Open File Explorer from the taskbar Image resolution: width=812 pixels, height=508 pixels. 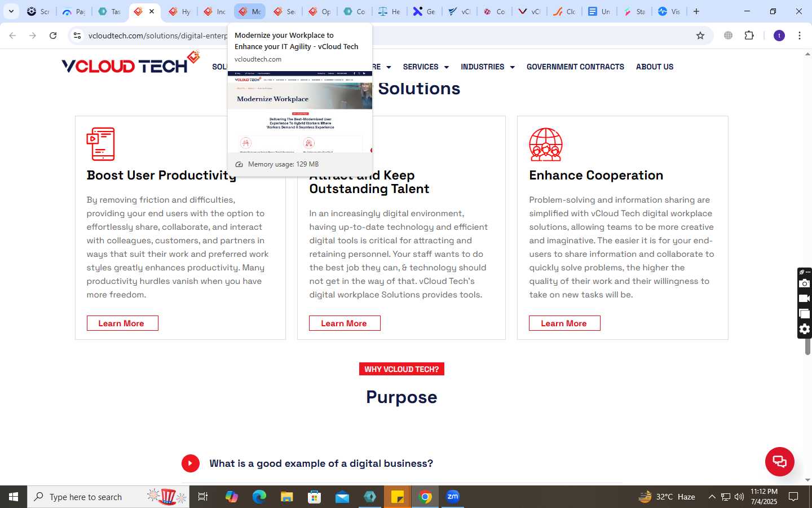click(x=286, y=497)
